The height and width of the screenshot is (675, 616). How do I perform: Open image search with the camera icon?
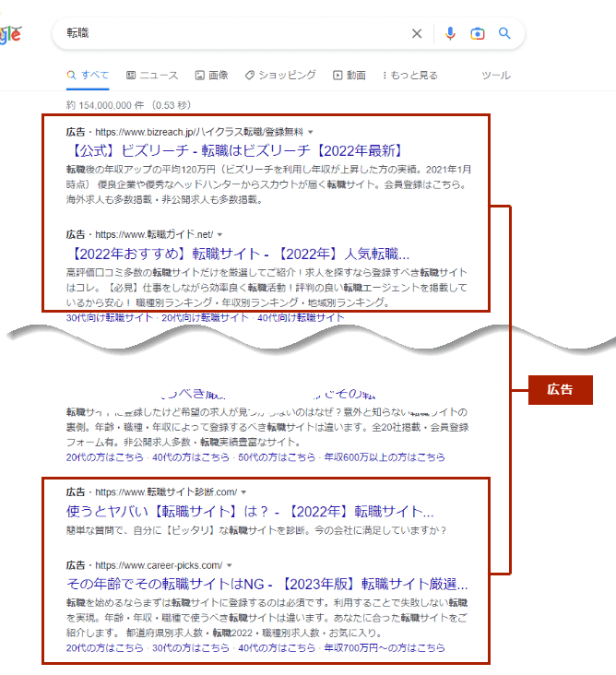coord(478,33)
